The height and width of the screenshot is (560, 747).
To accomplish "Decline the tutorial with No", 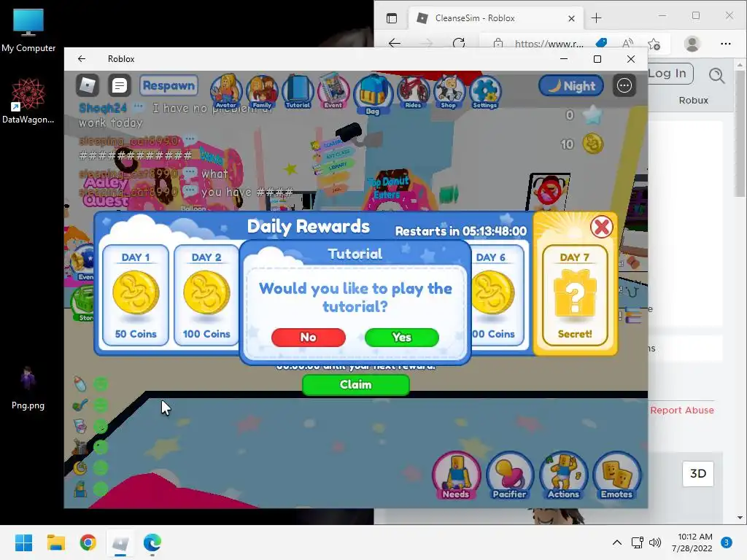I will tap(309, 337).
